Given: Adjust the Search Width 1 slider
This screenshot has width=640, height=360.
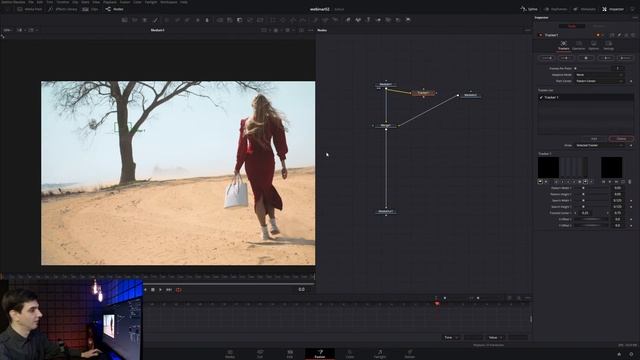Looking at the screenshot, I should pos(592,200).
